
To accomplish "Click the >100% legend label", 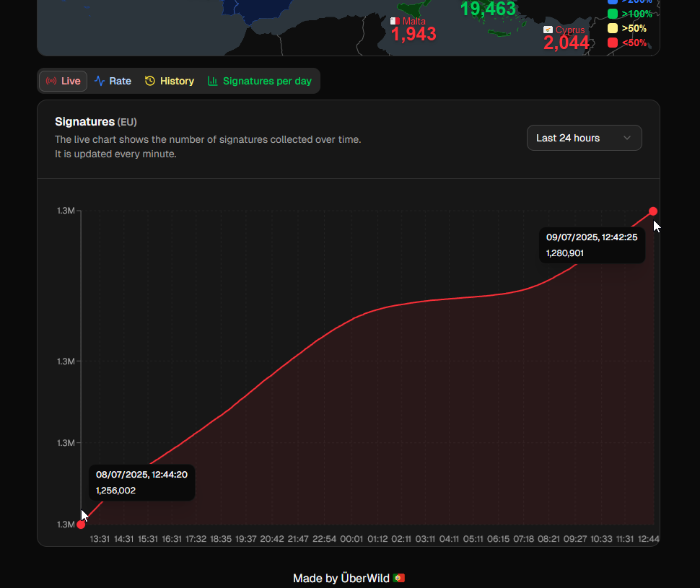I will tap(636, 14).
